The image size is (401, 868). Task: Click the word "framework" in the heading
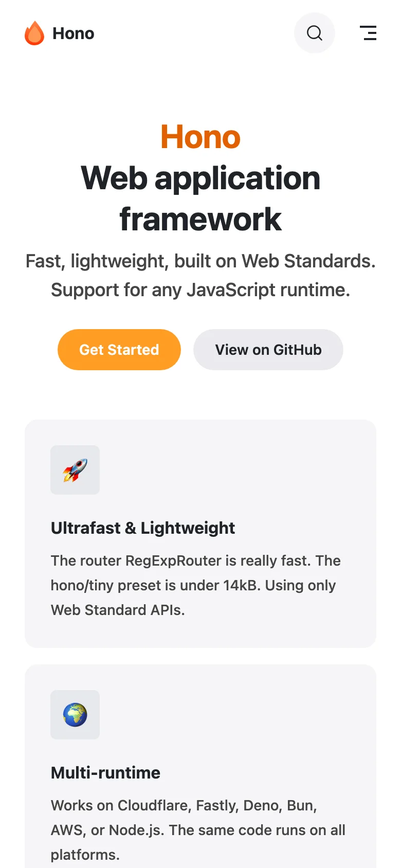tap(200, 219)
